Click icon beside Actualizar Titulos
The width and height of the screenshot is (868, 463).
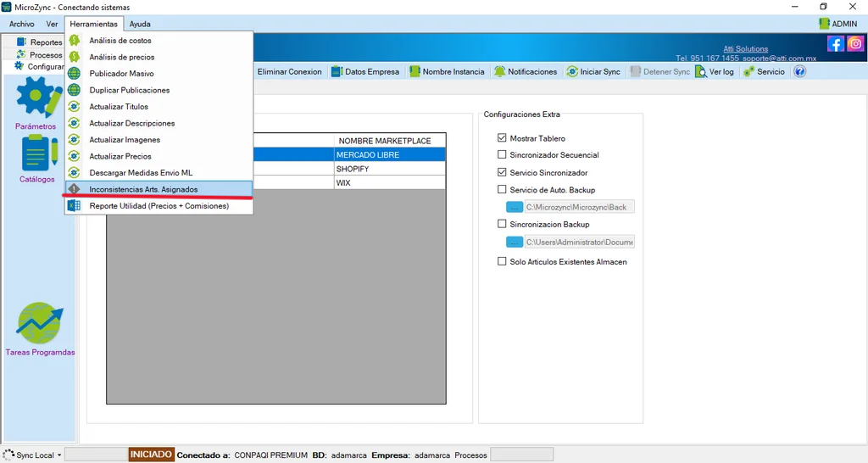coord(75,106)
